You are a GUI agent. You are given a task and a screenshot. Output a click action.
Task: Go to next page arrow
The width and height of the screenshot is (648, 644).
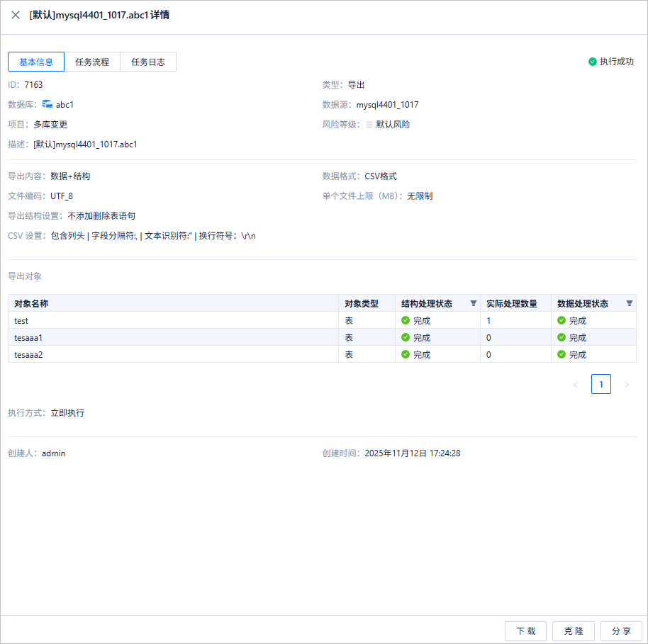pos(627,384)
